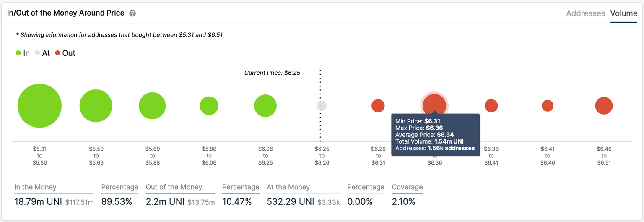The width and height of the screenshot is (644, 222).
Task: Select the green bubble for $5.69 to $5.88
Action: 152,106
